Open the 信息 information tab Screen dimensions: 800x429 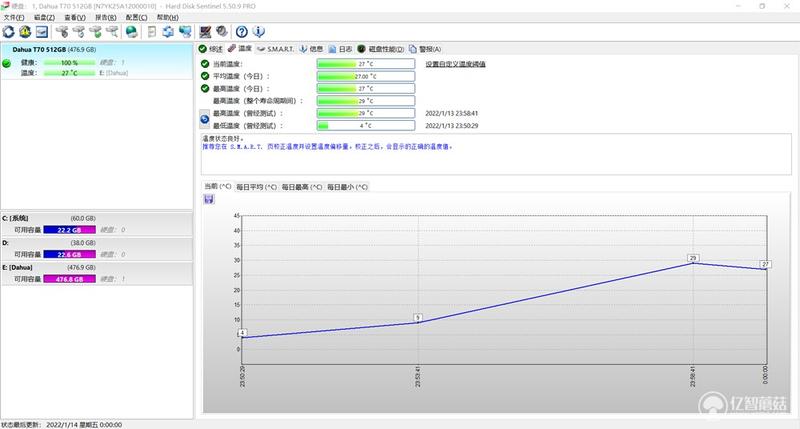coord(311,49)
